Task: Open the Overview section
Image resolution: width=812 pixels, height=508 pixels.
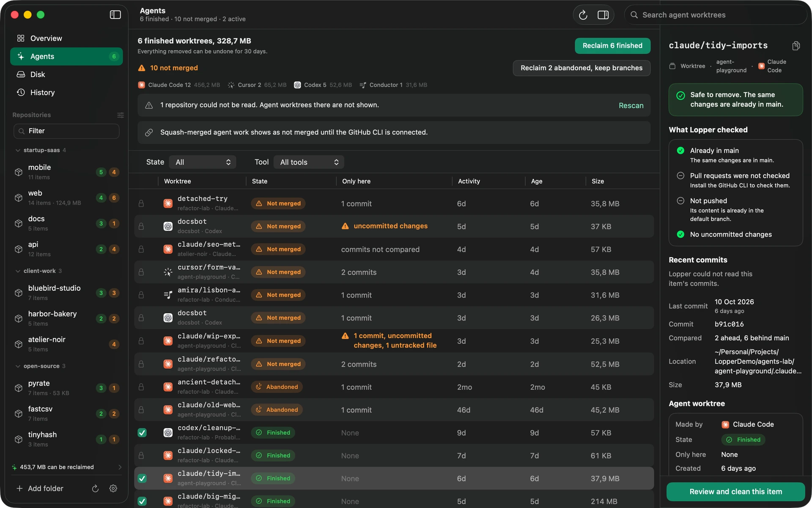Action: click(x=66, y=39)
